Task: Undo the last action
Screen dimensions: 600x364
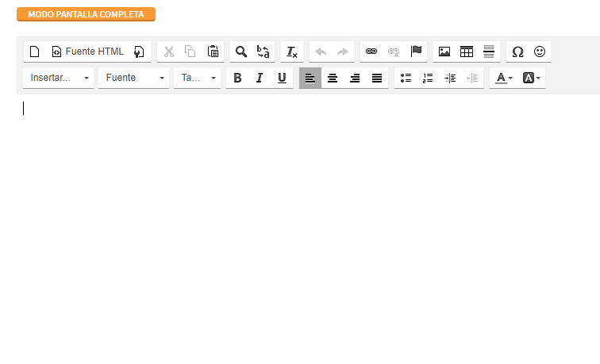Action: [321, 52]
